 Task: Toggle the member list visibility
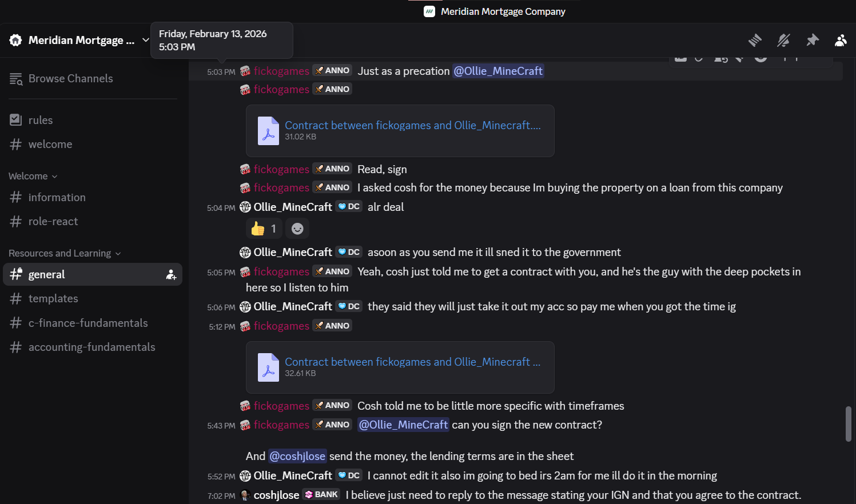tap(841, 41)
